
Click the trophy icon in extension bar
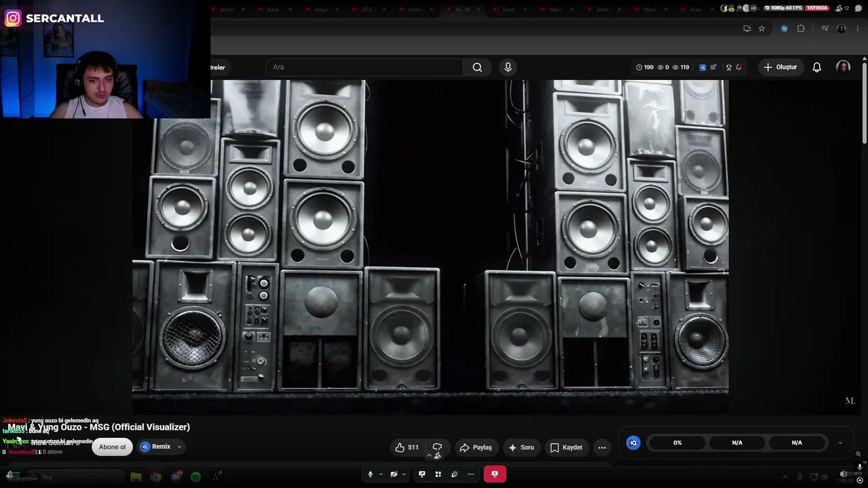[729, 67]
